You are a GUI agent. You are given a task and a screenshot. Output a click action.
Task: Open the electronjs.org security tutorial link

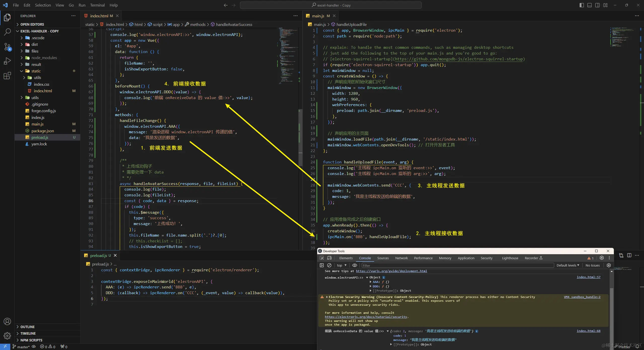pos(366,317)
